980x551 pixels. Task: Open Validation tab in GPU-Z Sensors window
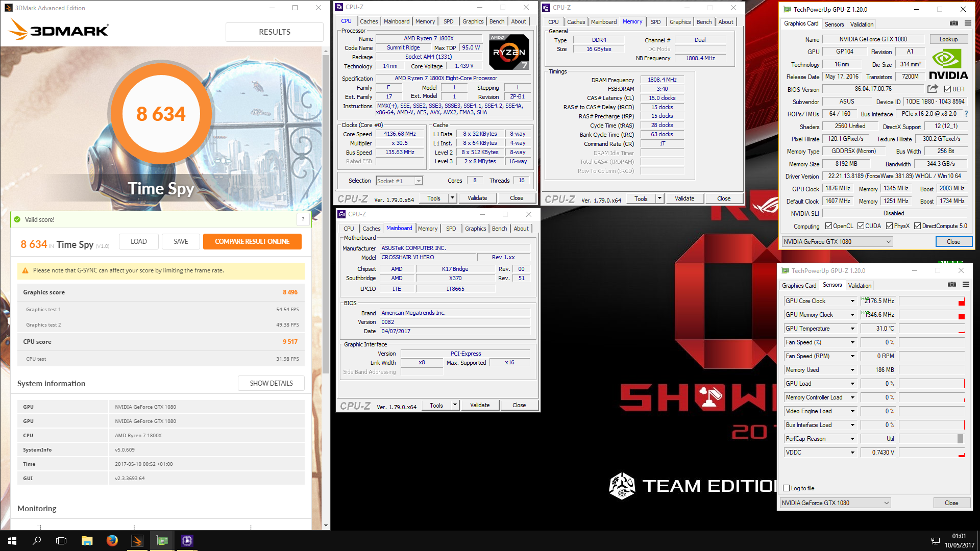(x=860, y=285)
